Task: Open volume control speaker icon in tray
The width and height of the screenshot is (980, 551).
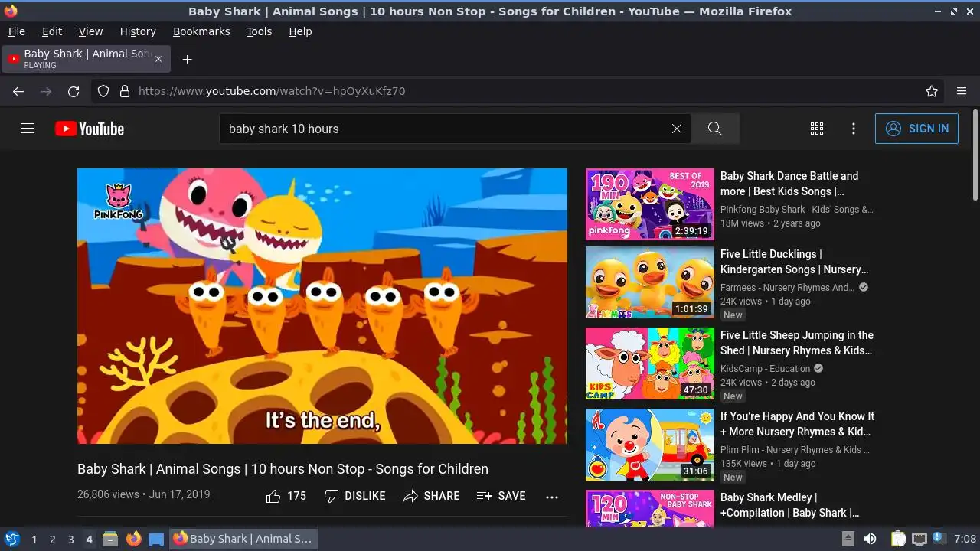Action: [x=871, y=539]
